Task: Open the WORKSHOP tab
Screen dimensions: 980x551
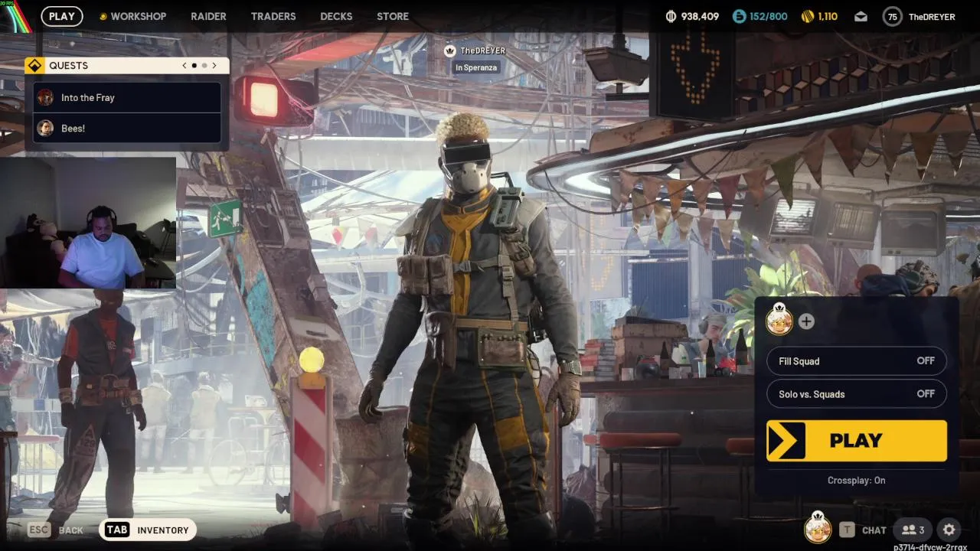Action: [132, 16]
